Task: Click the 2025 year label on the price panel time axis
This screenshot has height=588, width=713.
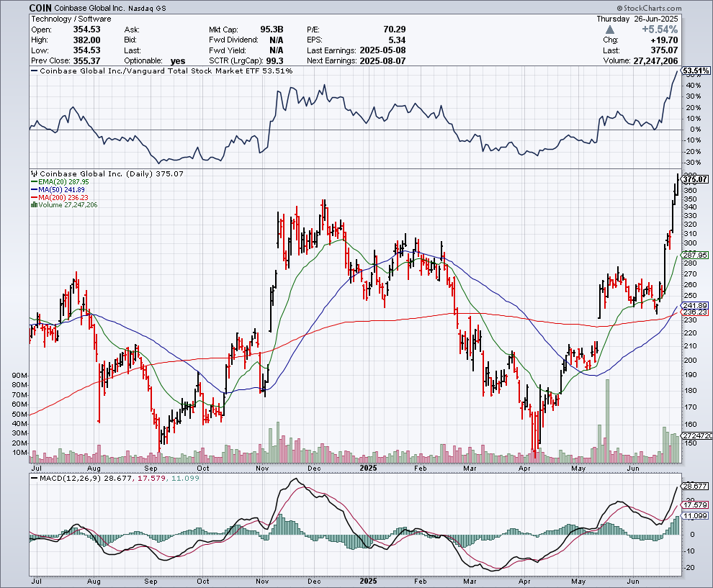Action: pos(368,468)
